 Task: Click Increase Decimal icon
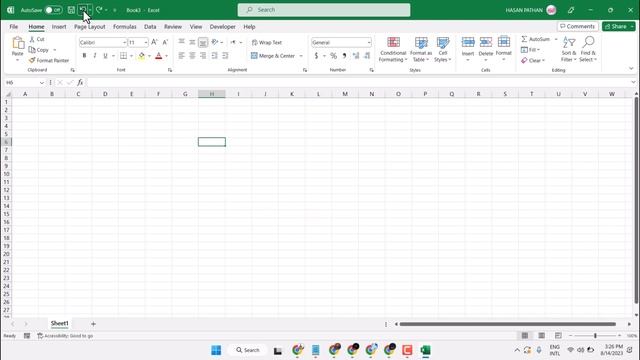(356, 56)
